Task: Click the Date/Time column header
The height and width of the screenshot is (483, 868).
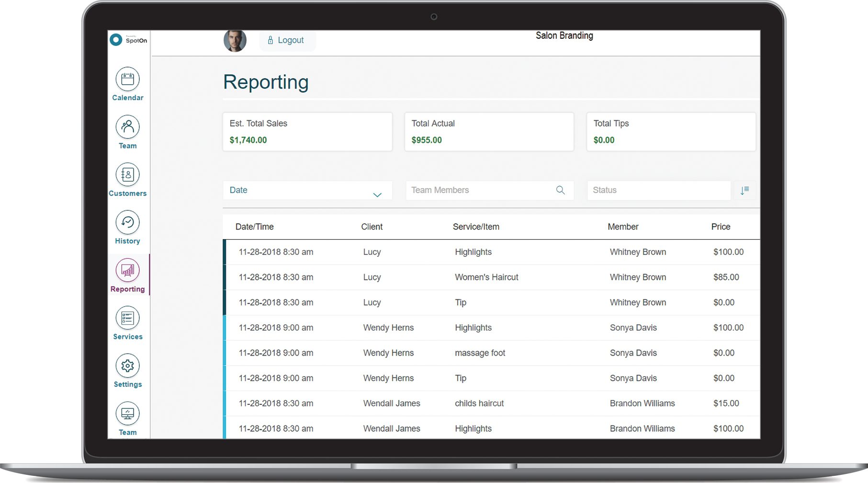Action: (x=254, y=227)
